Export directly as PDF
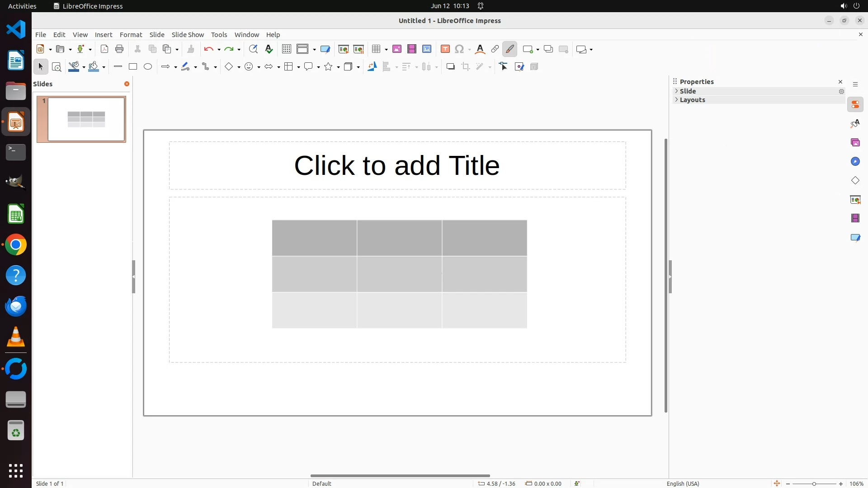The height and width of the screenshot is (488, 868). click(x=104, y=49)
